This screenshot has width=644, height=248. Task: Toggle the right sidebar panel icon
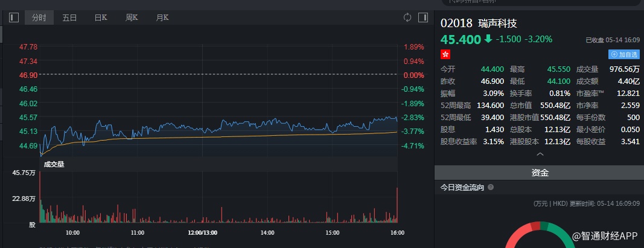pos(423,17)
